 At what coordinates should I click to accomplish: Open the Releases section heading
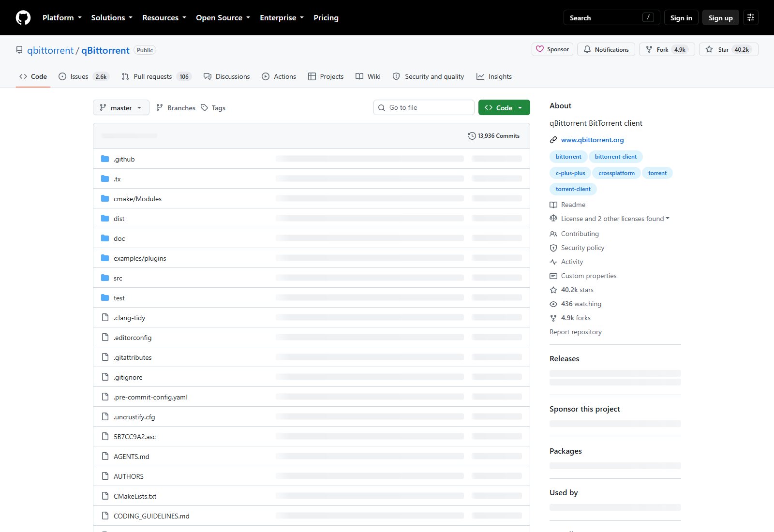pos(565,358)
